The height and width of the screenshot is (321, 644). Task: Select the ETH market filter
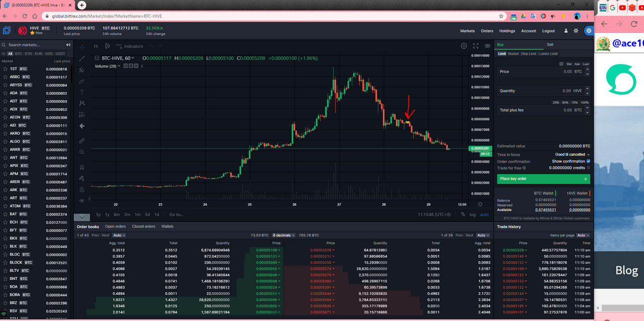[28, 53]
